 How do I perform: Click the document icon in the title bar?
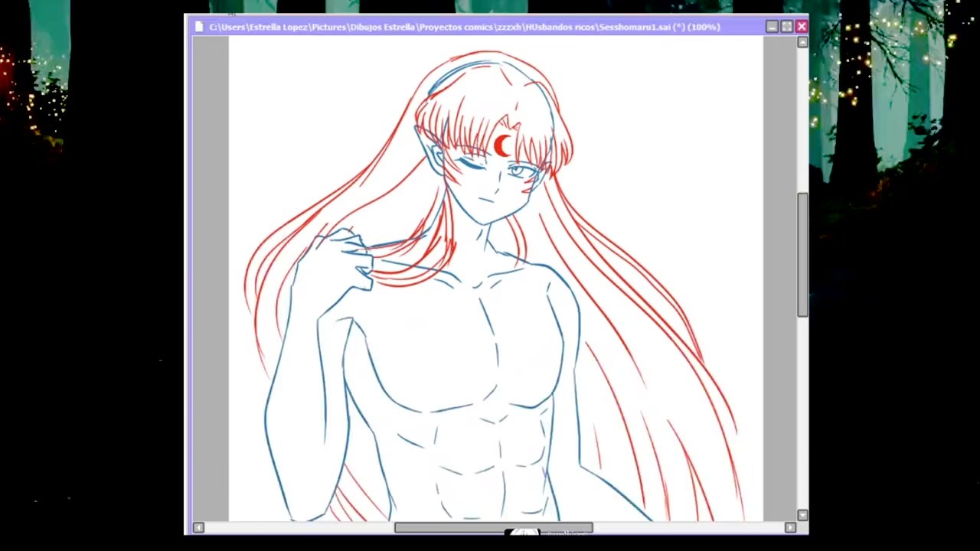coord(199,27)
